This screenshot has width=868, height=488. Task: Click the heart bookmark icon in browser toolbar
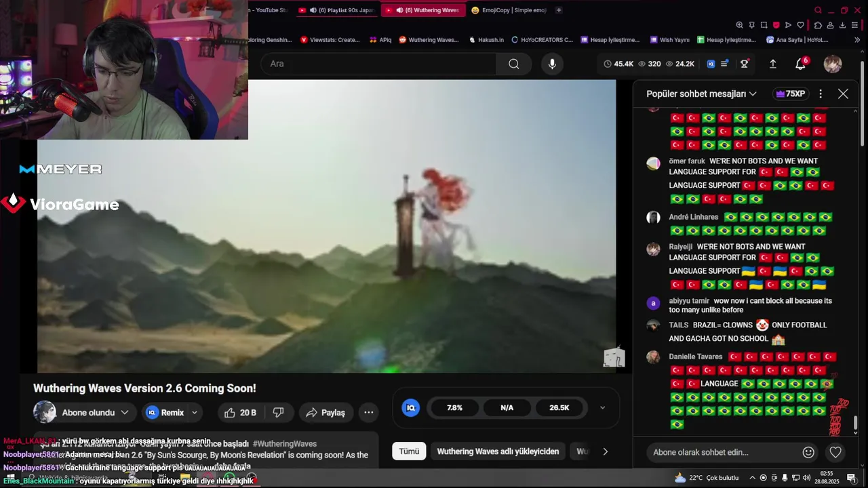[x=800, y=25]
